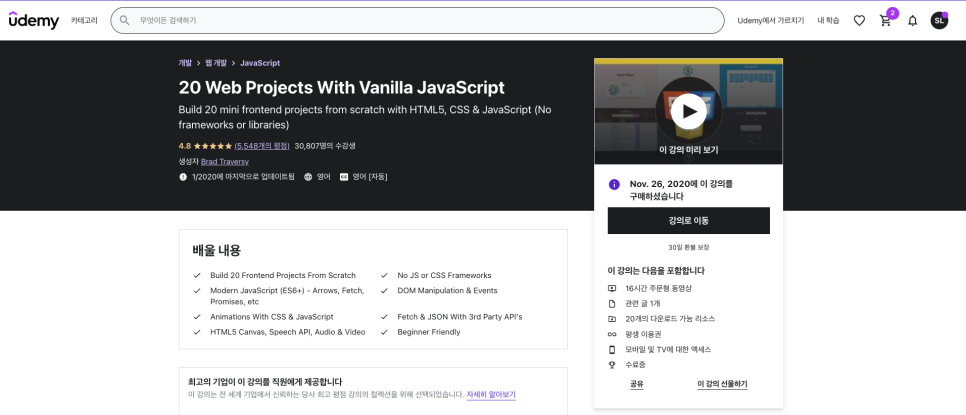The image size is (966, 415).
Task: Click the language globe icon
Action: click(308, 177)
